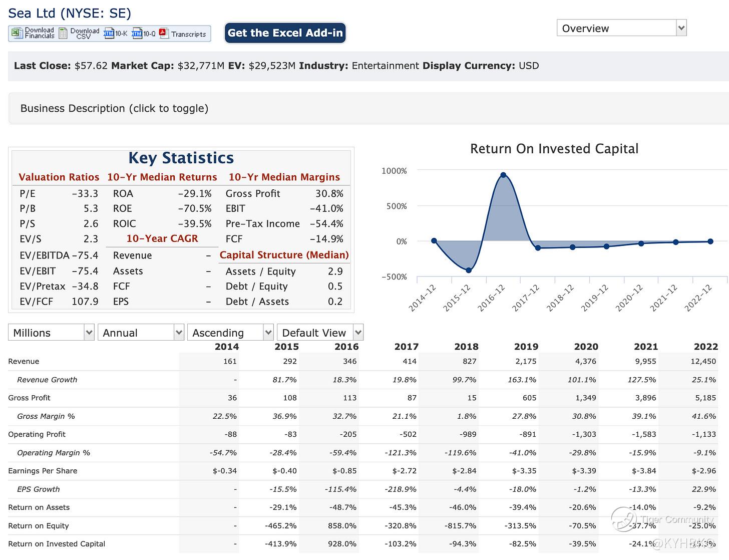Click 2021 EPS value $-3.84

click(x=644, y=471)
